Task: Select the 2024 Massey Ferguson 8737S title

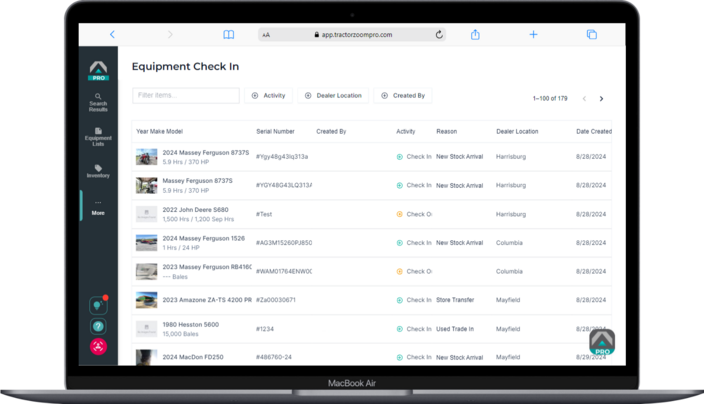Action: 206,153
